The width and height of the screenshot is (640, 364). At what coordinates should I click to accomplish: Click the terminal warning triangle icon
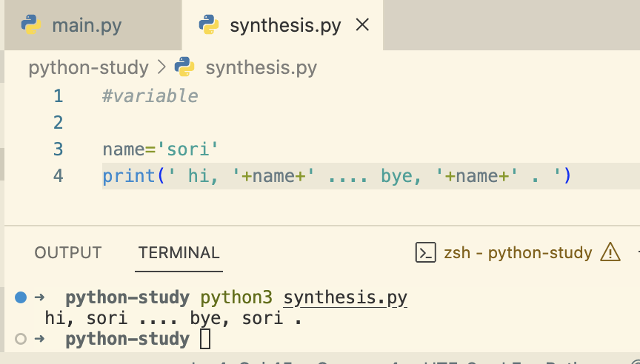[x=610, y=252]
